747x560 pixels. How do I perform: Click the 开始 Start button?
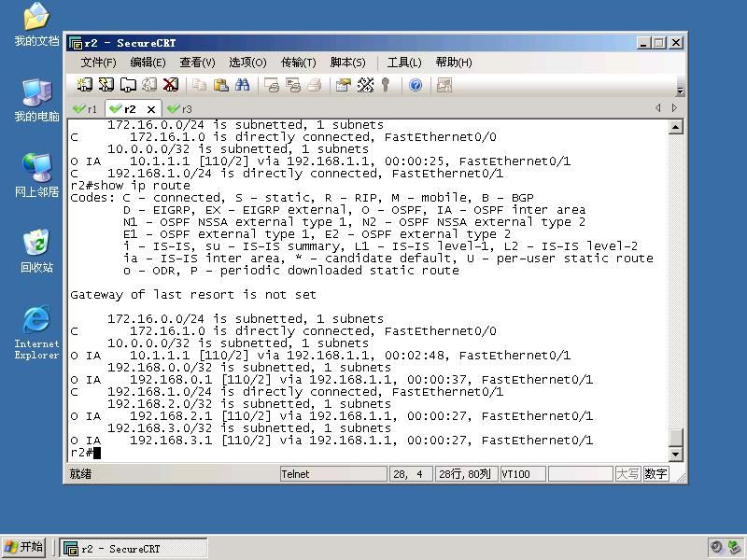click(x=23, y=547)
